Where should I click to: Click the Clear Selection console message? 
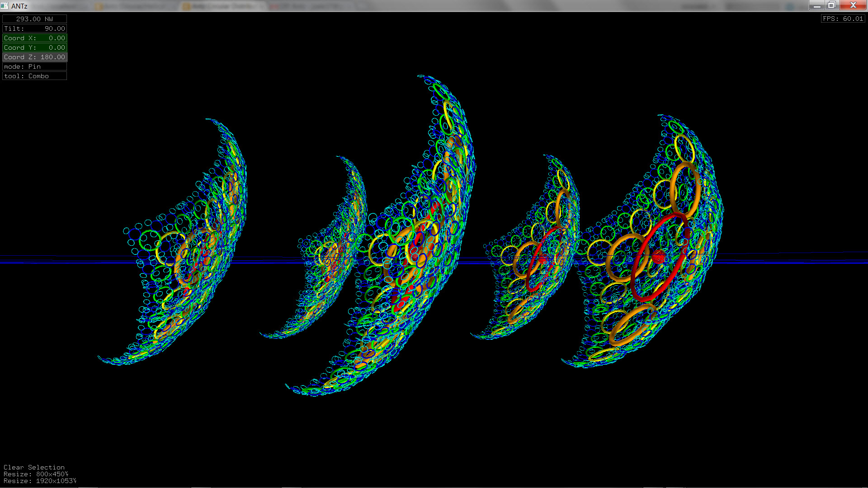pos(34,467)
